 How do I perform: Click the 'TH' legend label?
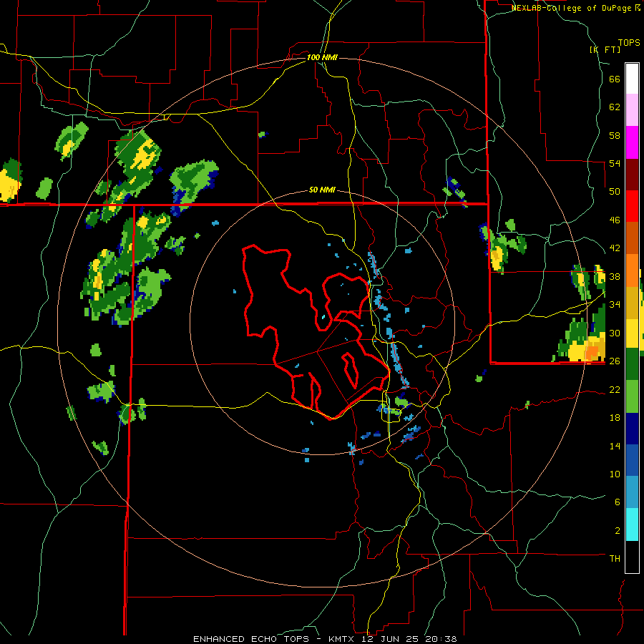click(x=615, y=558)
